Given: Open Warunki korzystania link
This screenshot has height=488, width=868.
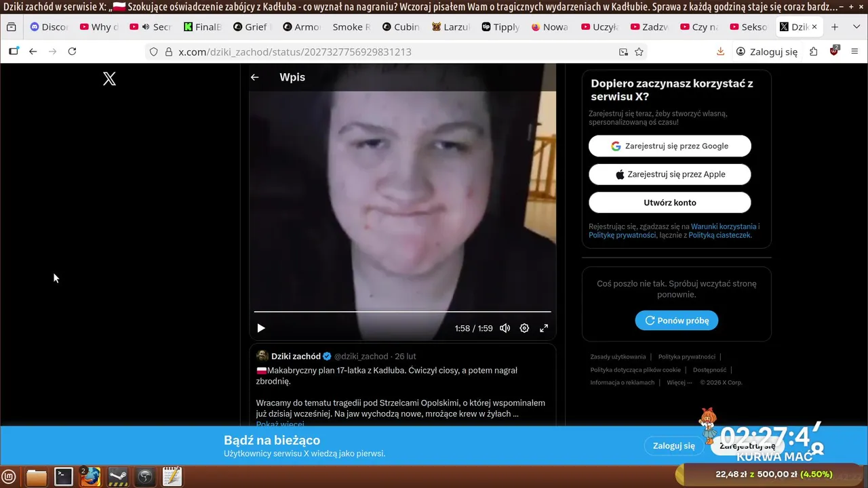Looking at the screenshot, I should tap(724, 226).
